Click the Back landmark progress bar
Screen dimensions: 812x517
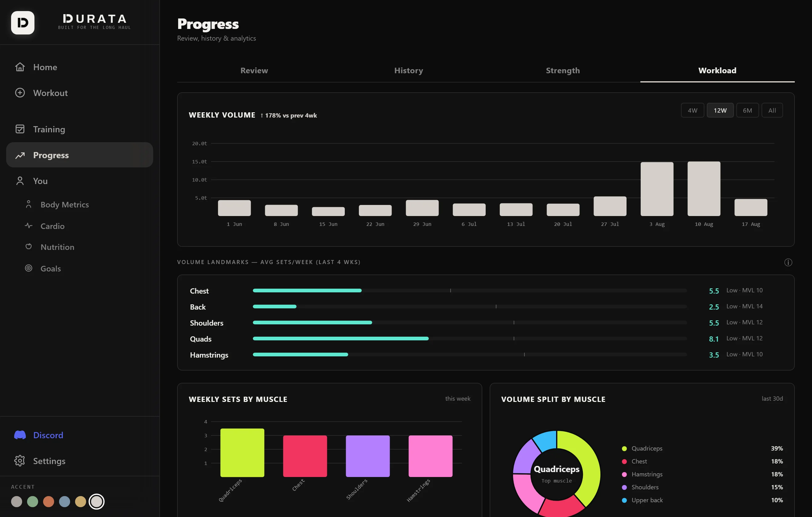click(x=469, y=306)
